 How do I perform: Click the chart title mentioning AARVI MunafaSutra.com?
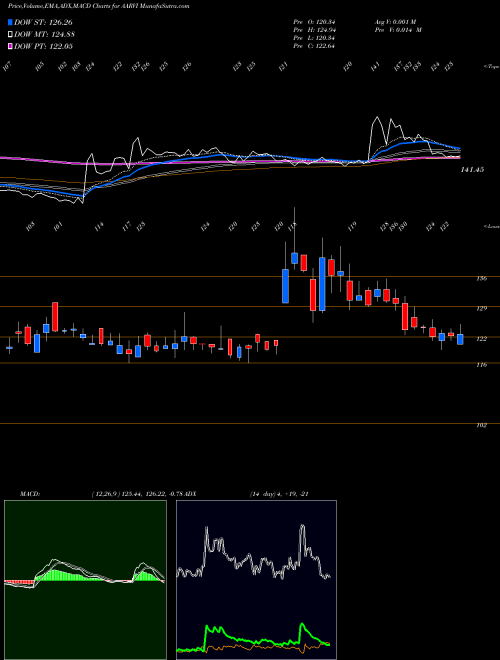[x=98, y=6]
